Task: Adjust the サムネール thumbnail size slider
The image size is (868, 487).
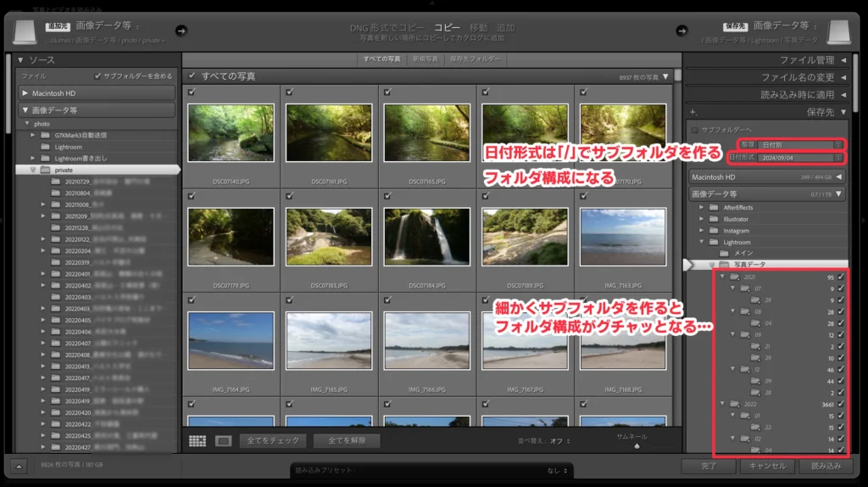Action: point(637,445)
